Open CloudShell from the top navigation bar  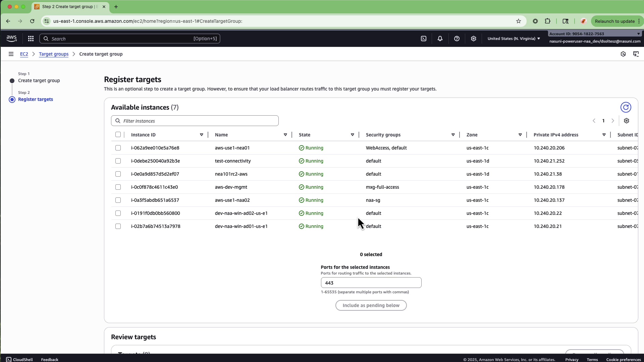click(423, 39)
